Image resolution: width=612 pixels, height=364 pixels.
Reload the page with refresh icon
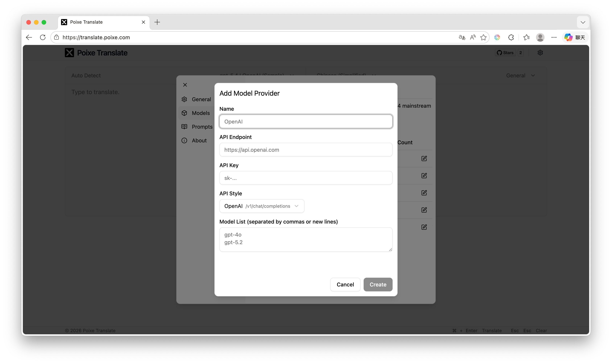43,37
